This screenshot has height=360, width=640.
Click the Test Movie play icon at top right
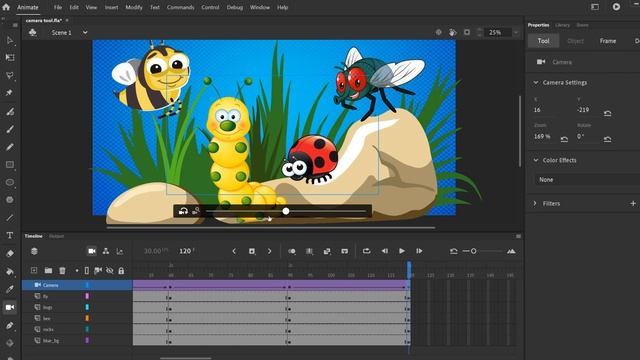tap(616, 7)
